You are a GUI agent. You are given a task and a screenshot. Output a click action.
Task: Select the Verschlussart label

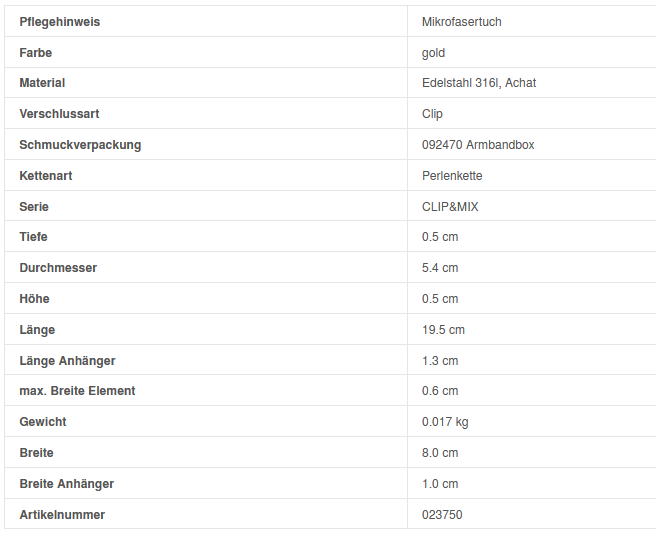coord(59,114)
